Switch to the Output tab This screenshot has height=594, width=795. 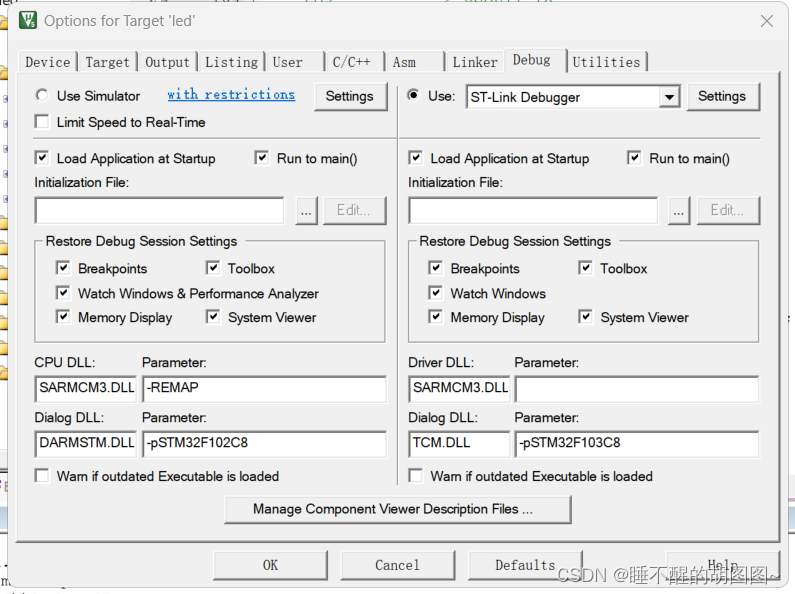[x=167, y=62]
